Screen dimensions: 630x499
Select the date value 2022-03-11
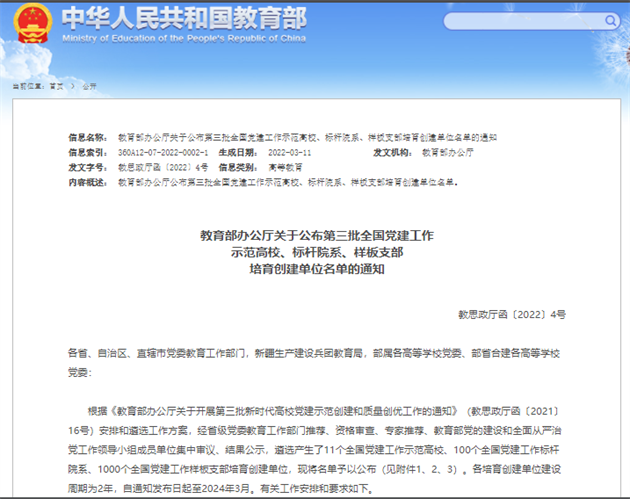290,153
